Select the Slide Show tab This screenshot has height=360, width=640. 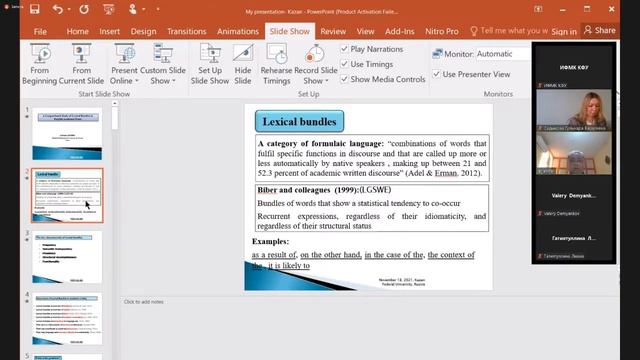pos(290,31)
